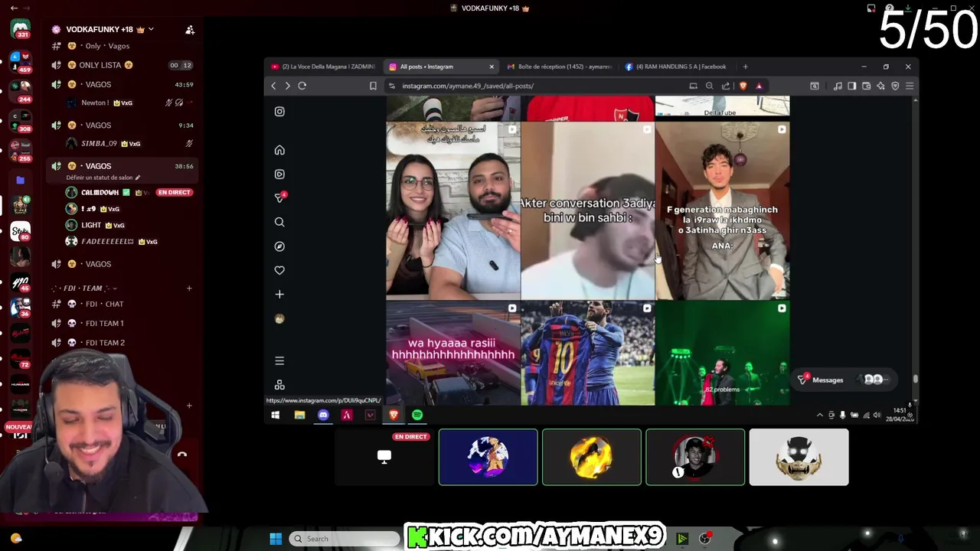Click the instagram.com address bar URL
Screen dimensions: 980x551
click(x=468, y=86)
